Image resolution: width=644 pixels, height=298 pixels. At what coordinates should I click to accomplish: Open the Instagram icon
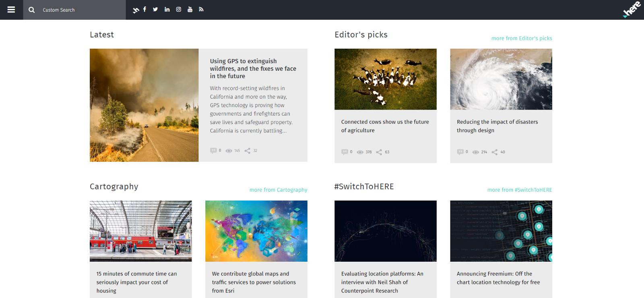tap(179, 9)
